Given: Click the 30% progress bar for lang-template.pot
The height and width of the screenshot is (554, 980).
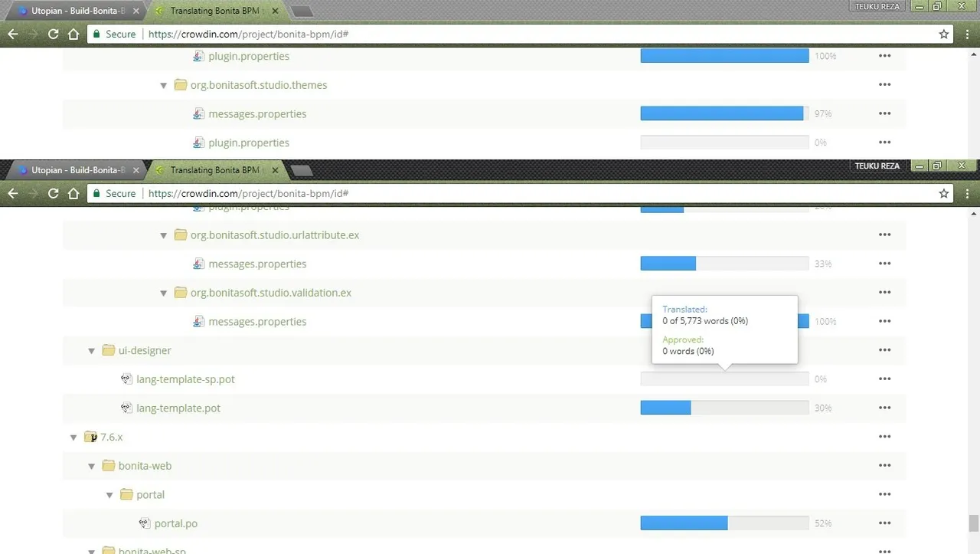Looking at the screenshot, I should coord(724,408).
